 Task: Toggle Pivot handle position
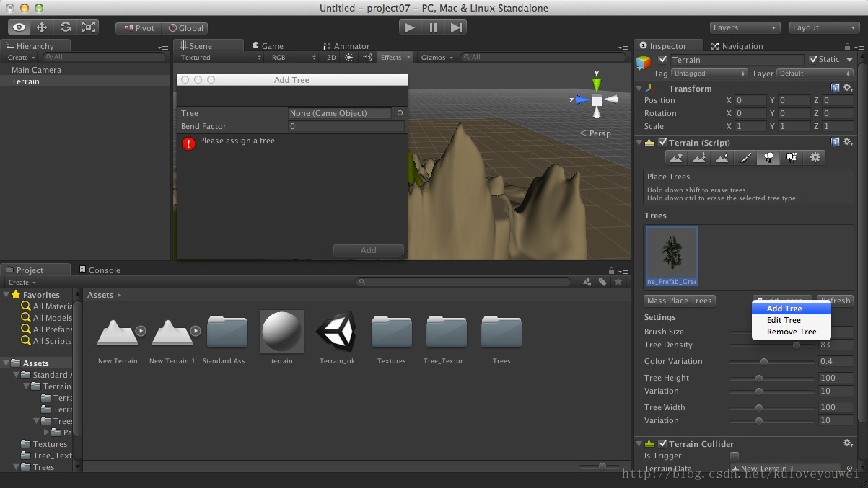(139, 28)
